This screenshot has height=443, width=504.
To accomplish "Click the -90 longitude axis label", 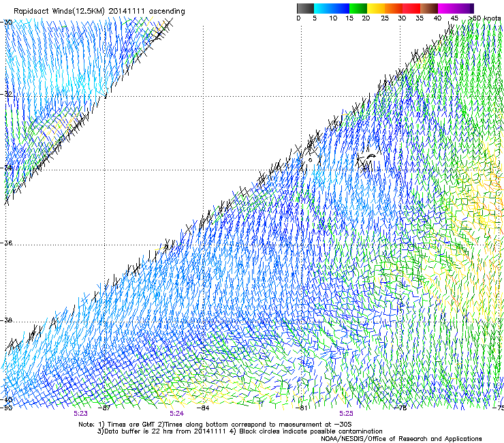I will [x=6, y=408].
